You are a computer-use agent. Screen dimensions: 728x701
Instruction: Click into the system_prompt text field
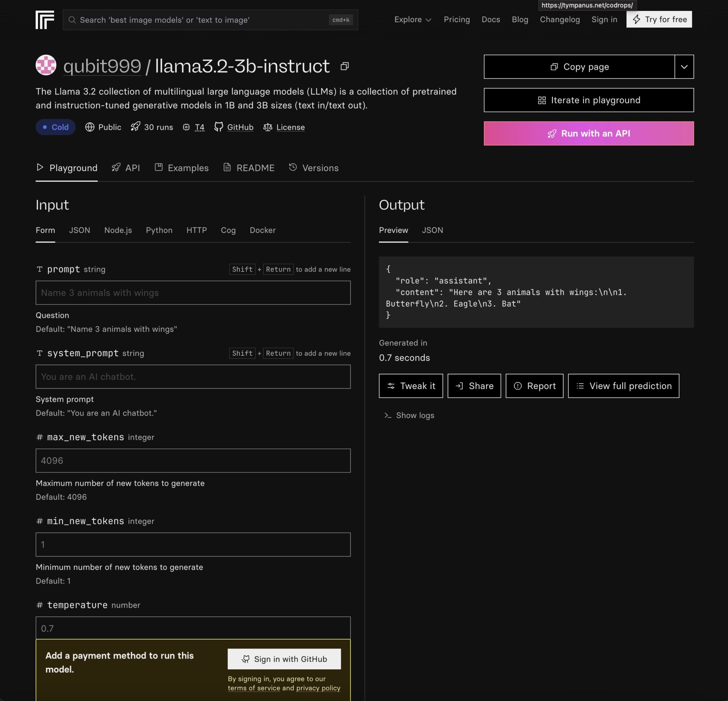[x=193, y=376]
